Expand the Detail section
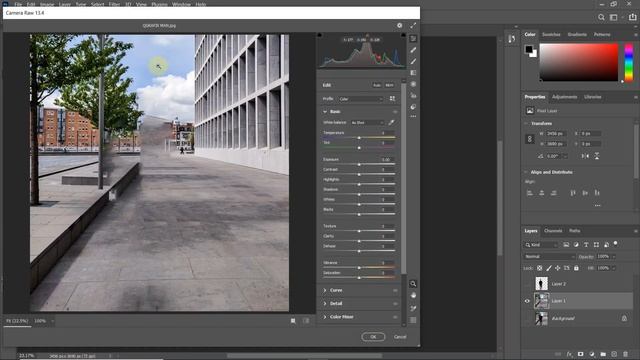Image resolution: width=640 pixels, height=360 pixels. pyautogui.click(x=325, y=304)
